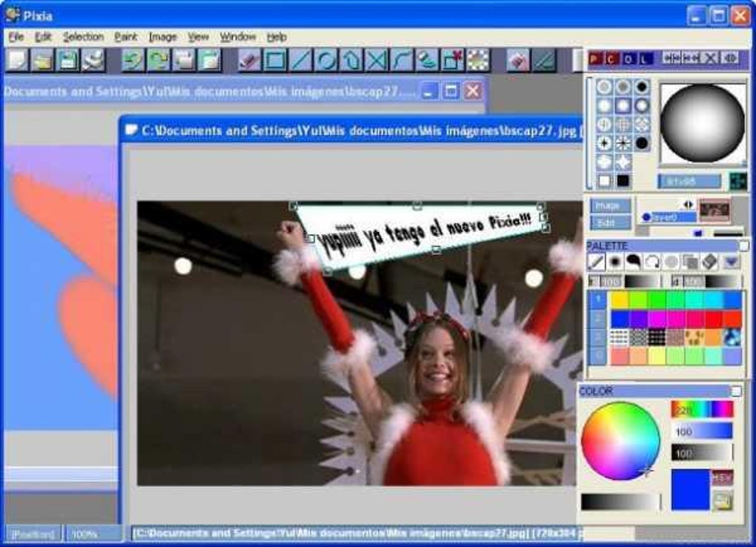The image size is (756, 547).
Task: Redo the action with the toolbar arrow
Action: (158, 61)
